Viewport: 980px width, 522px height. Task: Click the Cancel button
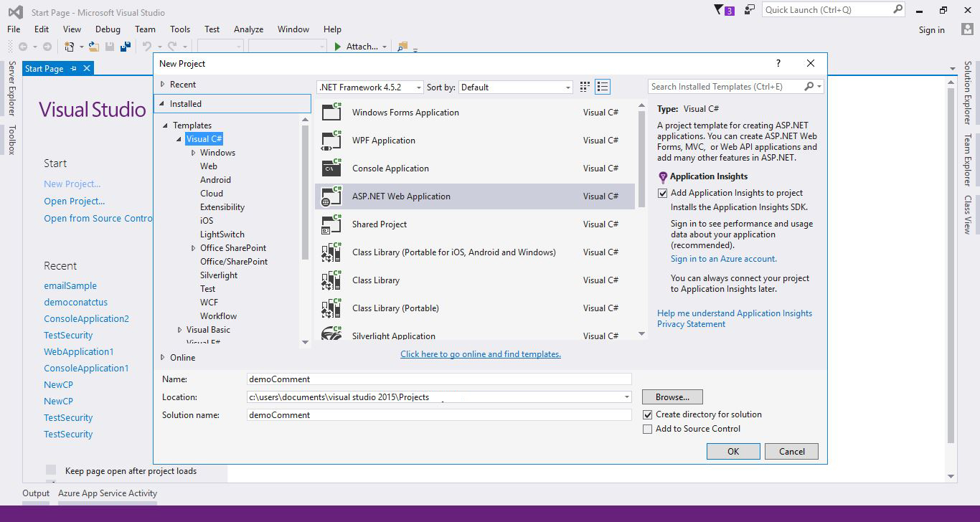coord(792,451)
